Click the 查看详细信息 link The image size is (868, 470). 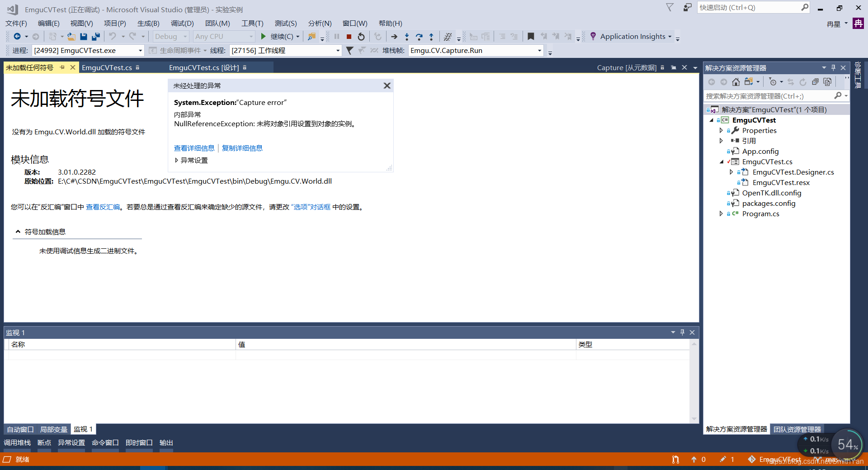coord(194,148)
